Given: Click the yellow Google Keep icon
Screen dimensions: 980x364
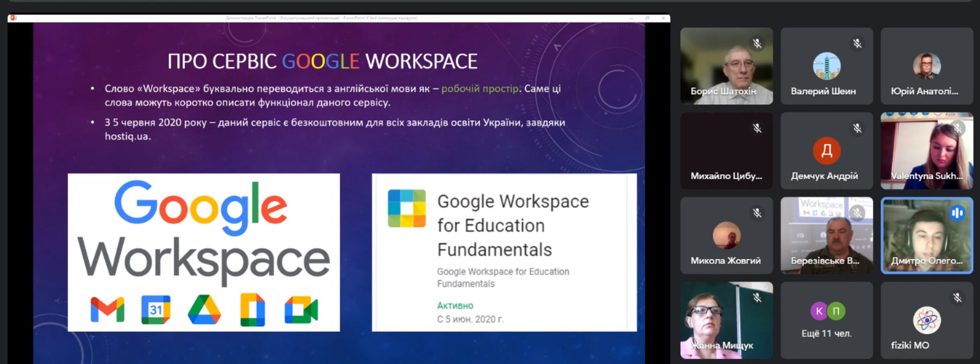Looking at the screenshot, I should click(252, 310).
